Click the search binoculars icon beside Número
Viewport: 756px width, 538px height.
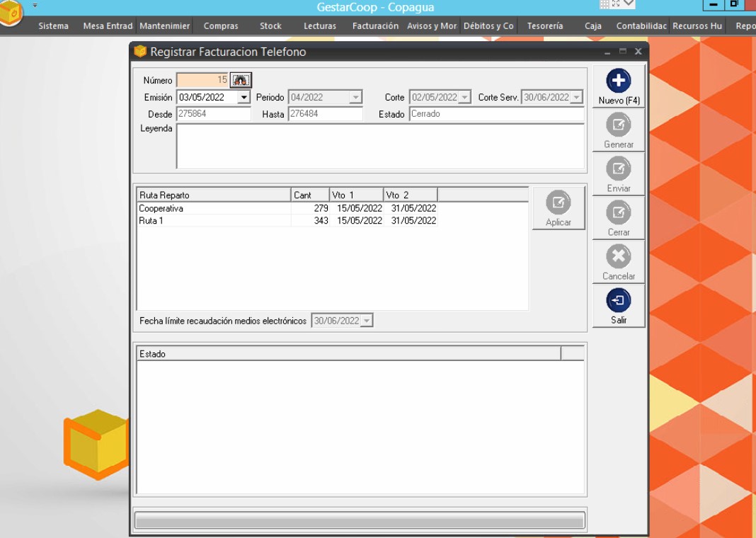pyautogui.click(x=241, y=80)
